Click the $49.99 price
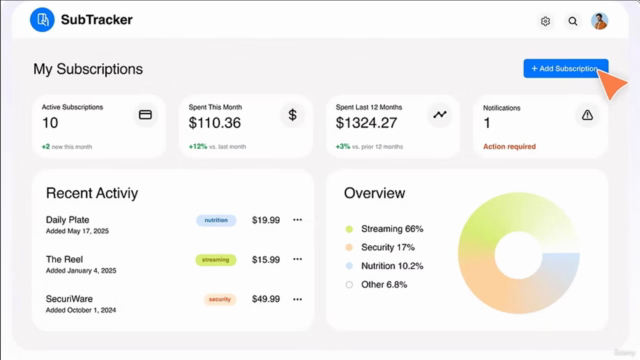Screen dimensions: 640x360 [x=266, y=299]
